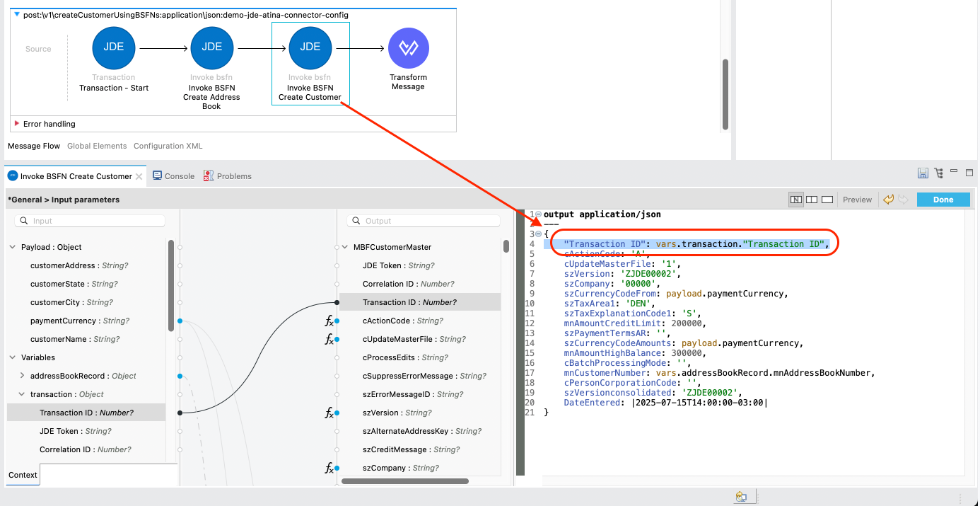Screen dimensions: 980x506
Task: Click the output fields horizontal scrollbar
Action: tap(404, 481)
